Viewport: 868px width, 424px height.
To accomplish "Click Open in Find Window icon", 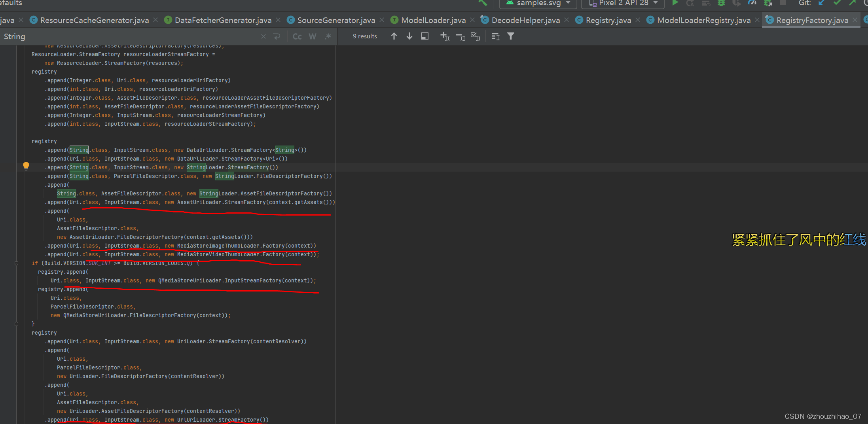I will coord(425,36).
